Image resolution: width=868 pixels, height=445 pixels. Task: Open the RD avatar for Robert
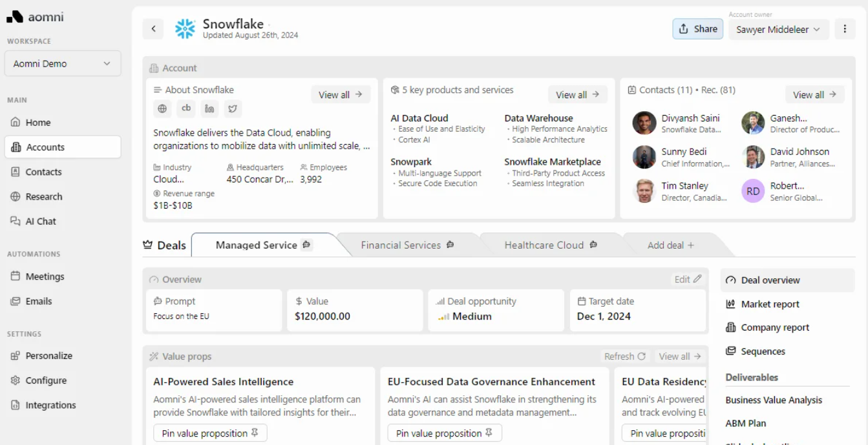(753, 191)
